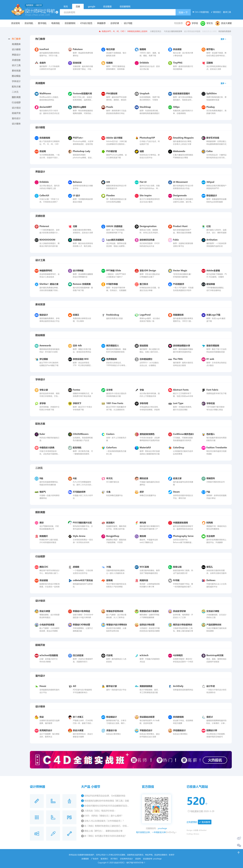Expand the dropdown arrow beside 设计师网址导航 logo
Image resolution: width=243 pixels, height=868 pixels.
click(x=57, y=12)
